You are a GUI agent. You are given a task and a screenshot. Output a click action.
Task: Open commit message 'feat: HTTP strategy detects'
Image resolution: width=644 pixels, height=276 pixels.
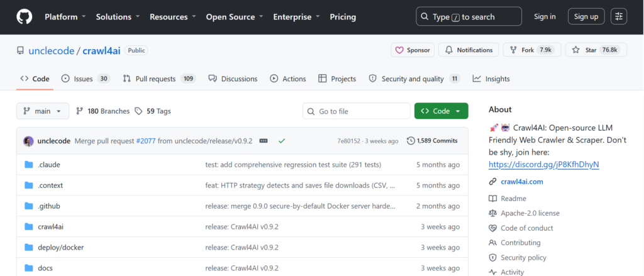coord(300,185)
